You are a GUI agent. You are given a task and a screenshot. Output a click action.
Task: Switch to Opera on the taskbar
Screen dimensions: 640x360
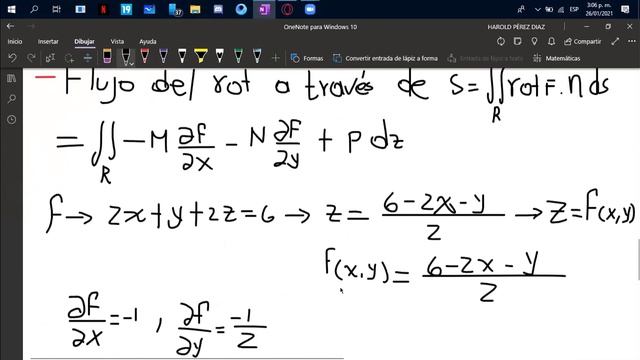point(287,9)
